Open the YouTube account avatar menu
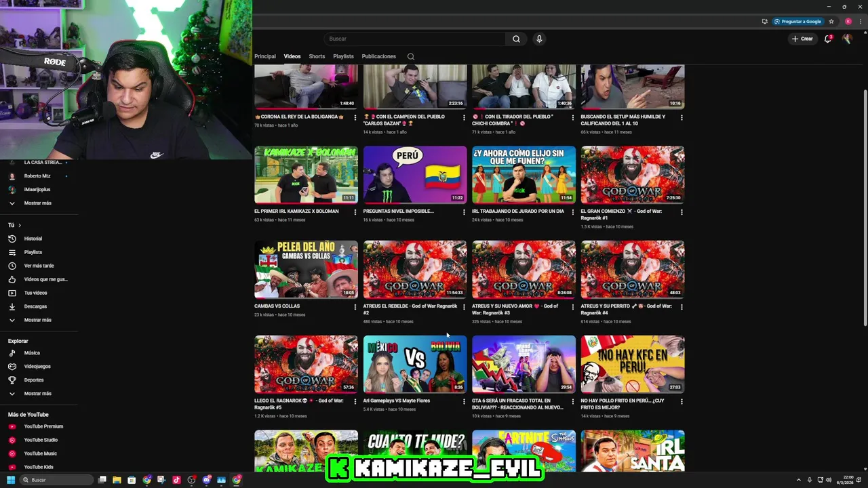Viewport: 868px width, 488px height. tap(847, 39)
